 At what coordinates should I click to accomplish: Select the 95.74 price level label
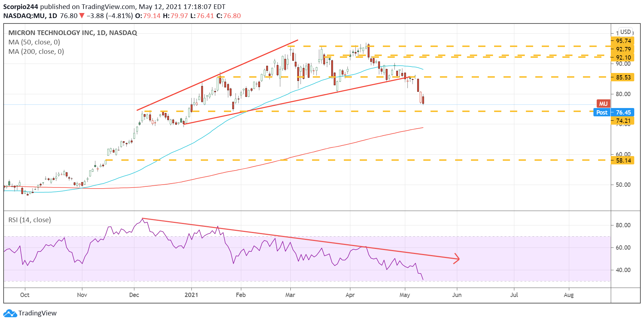coord(623,41)
